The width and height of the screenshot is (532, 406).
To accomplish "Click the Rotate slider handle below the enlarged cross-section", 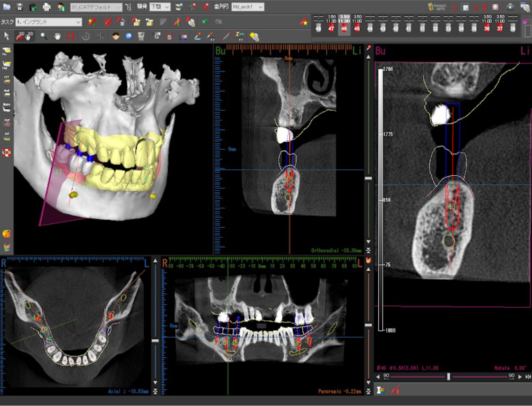I will [448, 376].
